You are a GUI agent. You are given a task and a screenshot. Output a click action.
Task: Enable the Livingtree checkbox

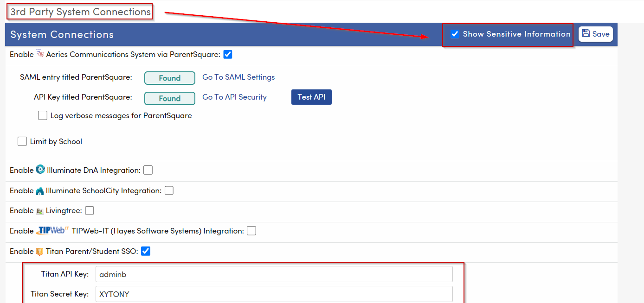(90, 210)
